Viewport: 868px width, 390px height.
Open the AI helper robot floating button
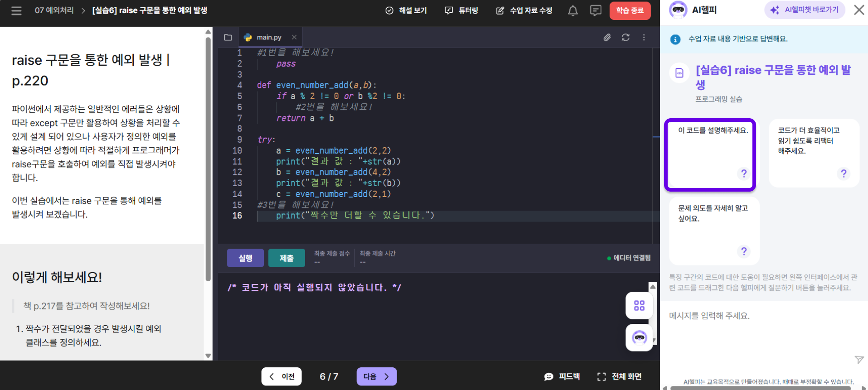pos(639,337)
